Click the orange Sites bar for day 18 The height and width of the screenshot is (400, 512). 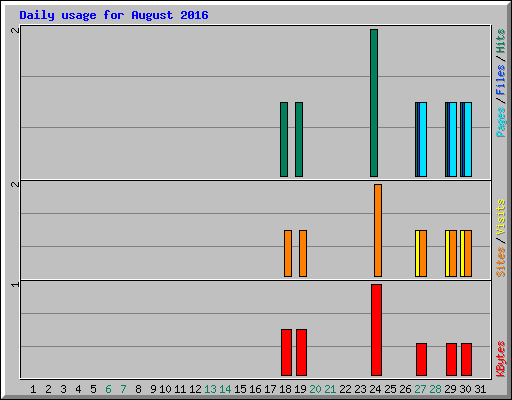[288, 253]
